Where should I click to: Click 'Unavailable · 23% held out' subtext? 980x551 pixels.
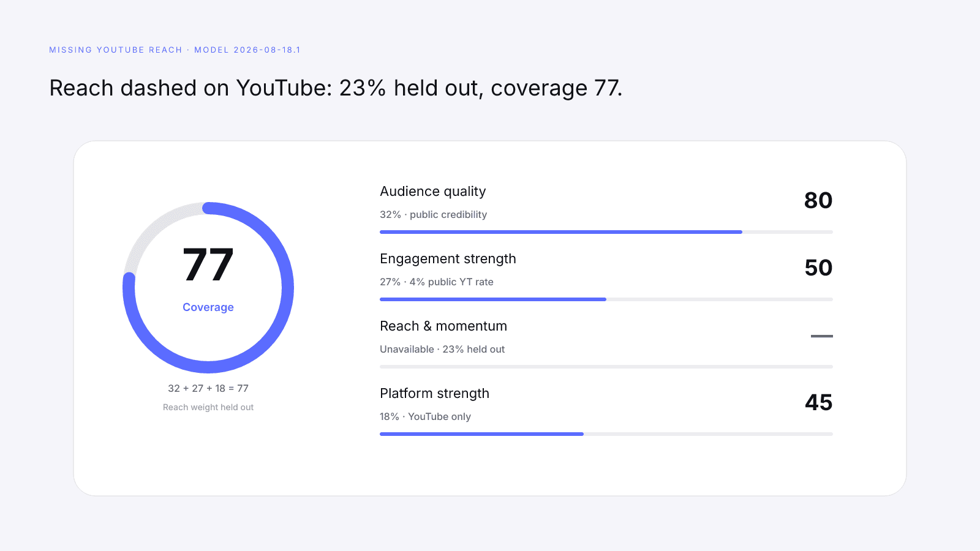pyautogui.click(x=442, y=349)
